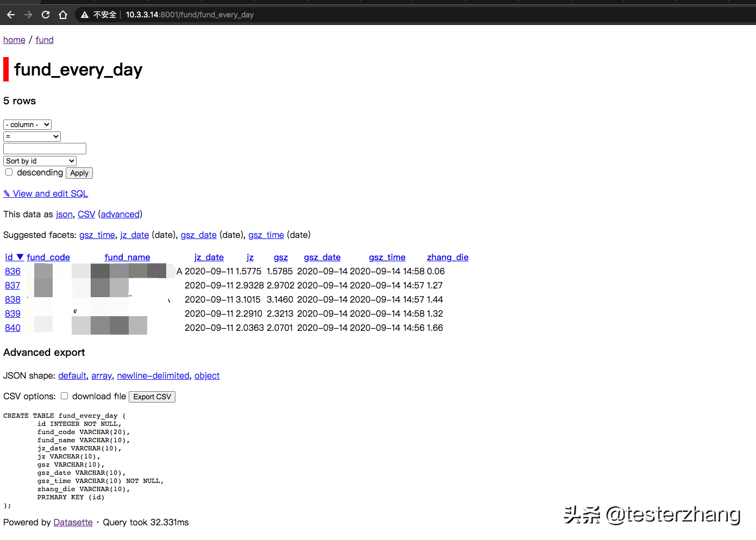Open row id 836
This screenshot has height=540, width=756.
tap(12, 271)
